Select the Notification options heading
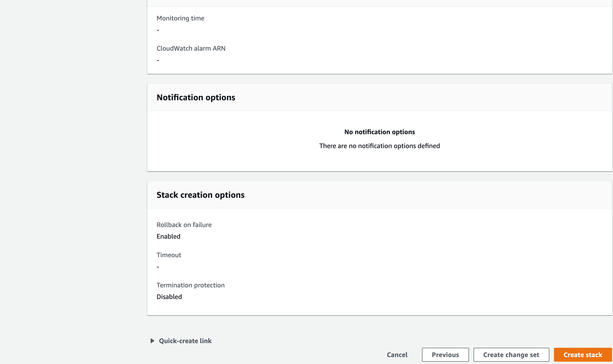Viewport: 613px width, 364px height. [196, 97]
